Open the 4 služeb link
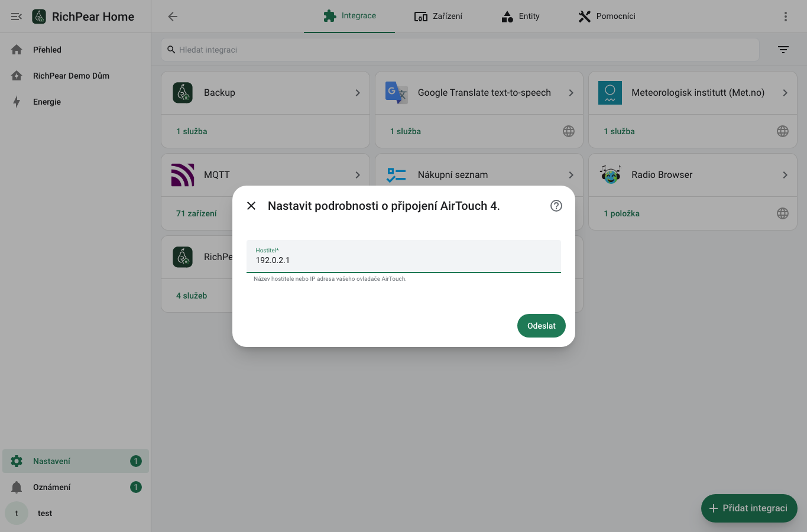 pos(192,296)
